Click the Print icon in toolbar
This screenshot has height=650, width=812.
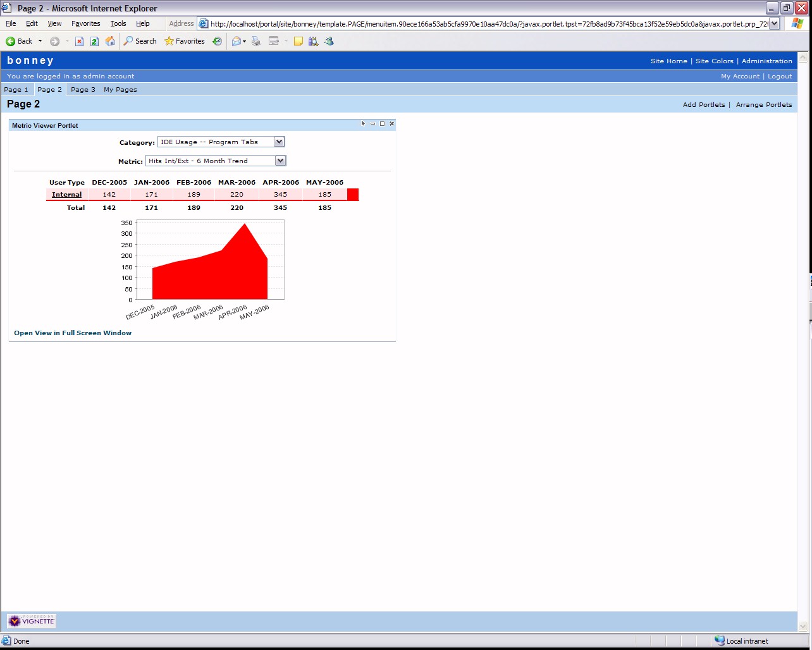[256, 41]
